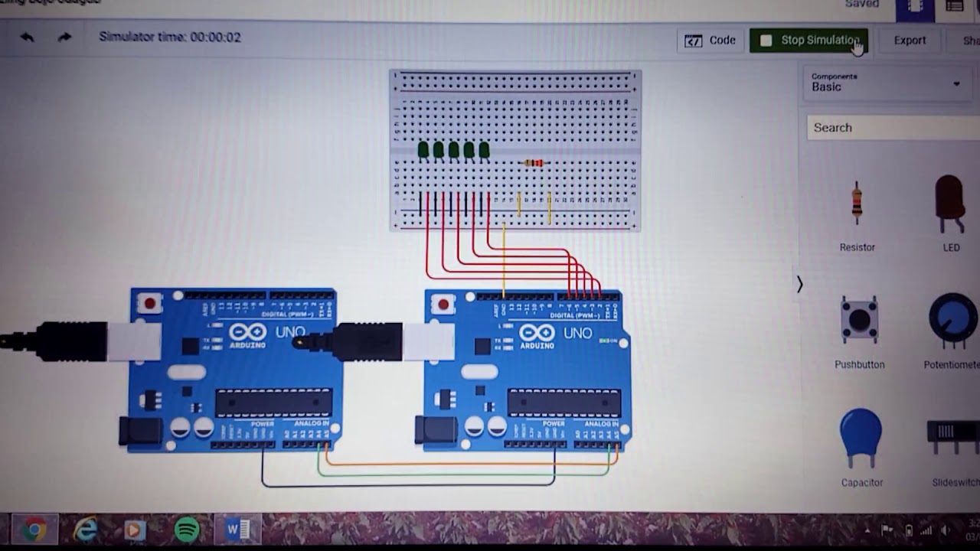
Task: Select the right Arduino UNO board
Action: click(x=528, y=370)
